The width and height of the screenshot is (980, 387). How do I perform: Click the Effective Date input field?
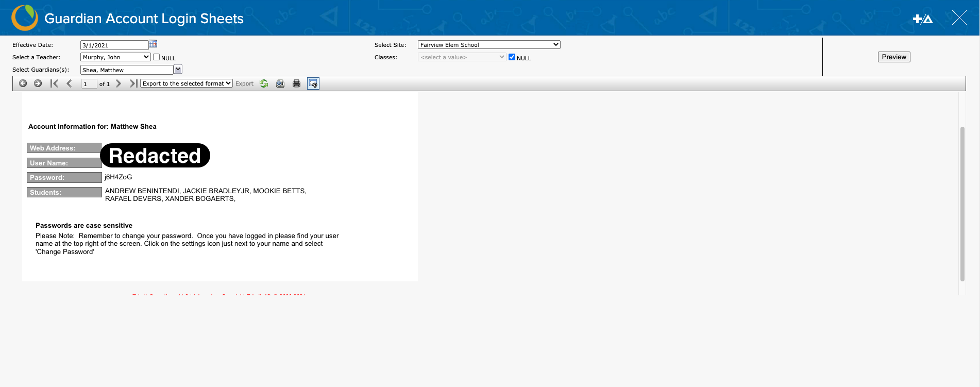[114, 45]
